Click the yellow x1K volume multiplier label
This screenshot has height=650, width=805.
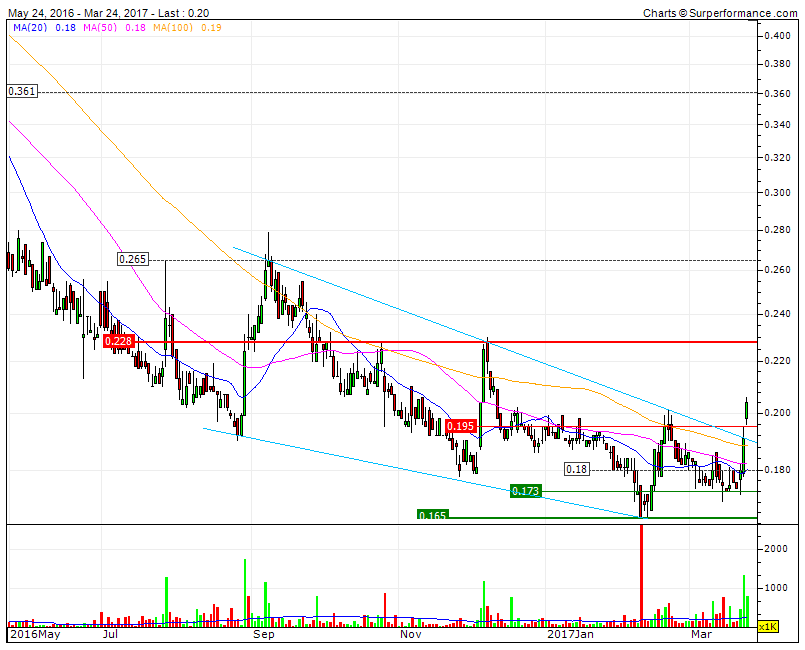tap(768, 626)
